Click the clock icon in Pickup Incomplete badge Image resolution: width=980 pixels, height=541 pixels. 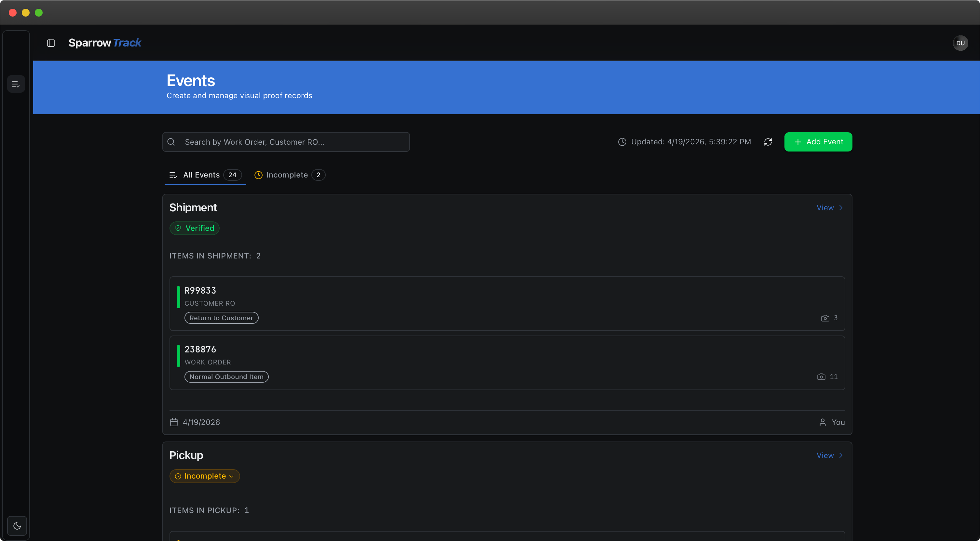coord(178,476)
